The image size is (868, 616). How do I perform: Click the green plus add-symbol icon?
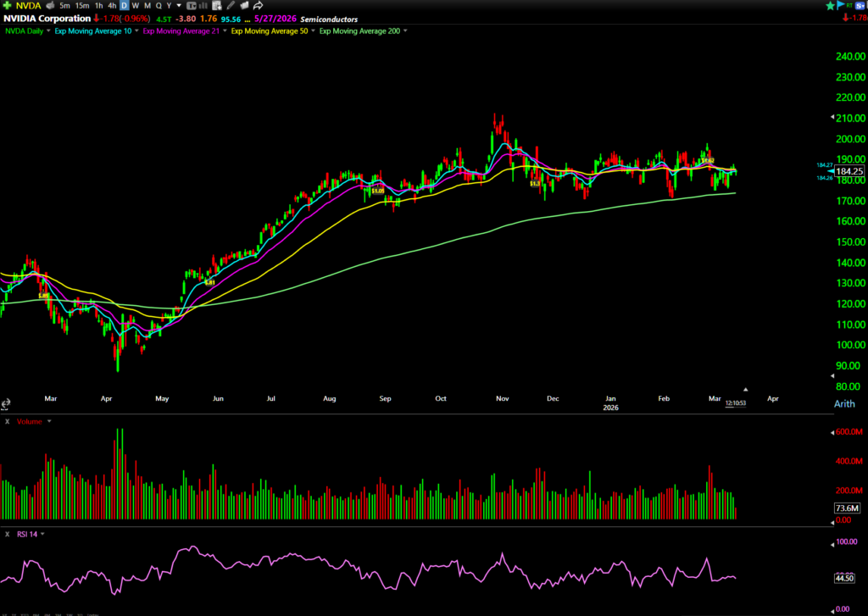point(8,5)
